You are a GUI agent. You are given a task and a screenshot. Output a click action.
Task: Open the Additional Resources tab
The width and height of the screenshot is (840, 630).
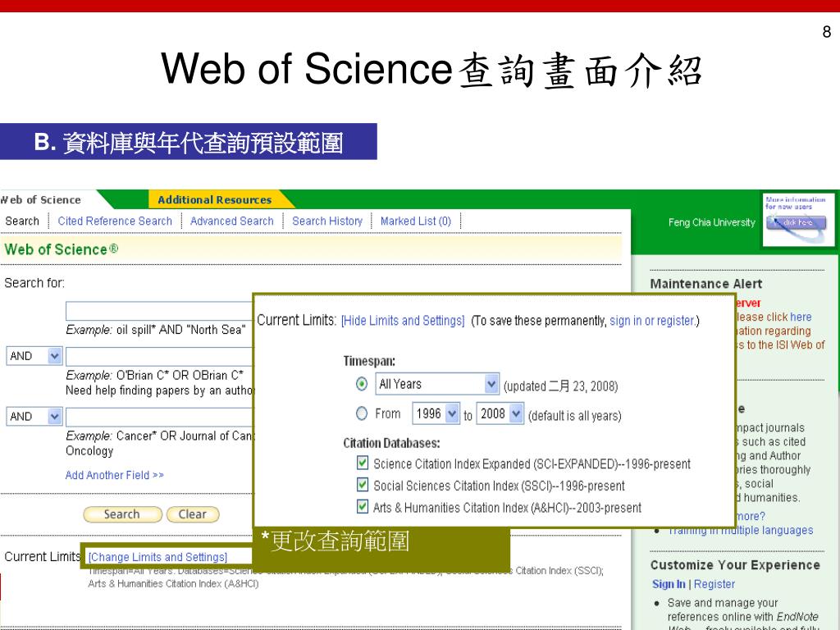[x=214, y=200]
